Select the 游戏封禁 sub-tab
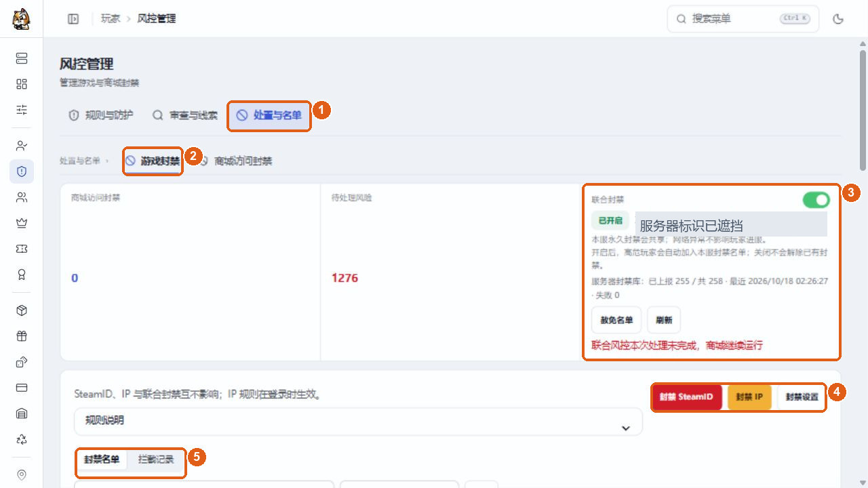 tap(153, 161)
